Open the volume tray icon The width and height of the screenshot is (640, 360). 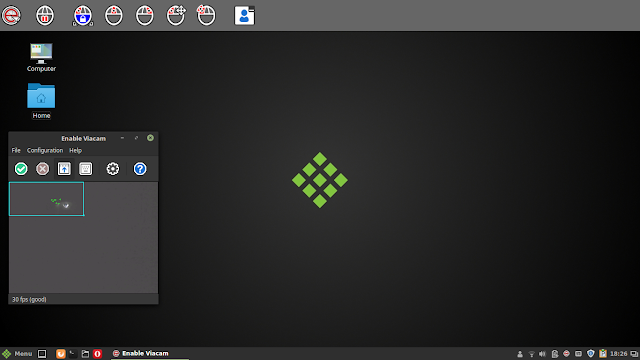[x=542, y=354]
